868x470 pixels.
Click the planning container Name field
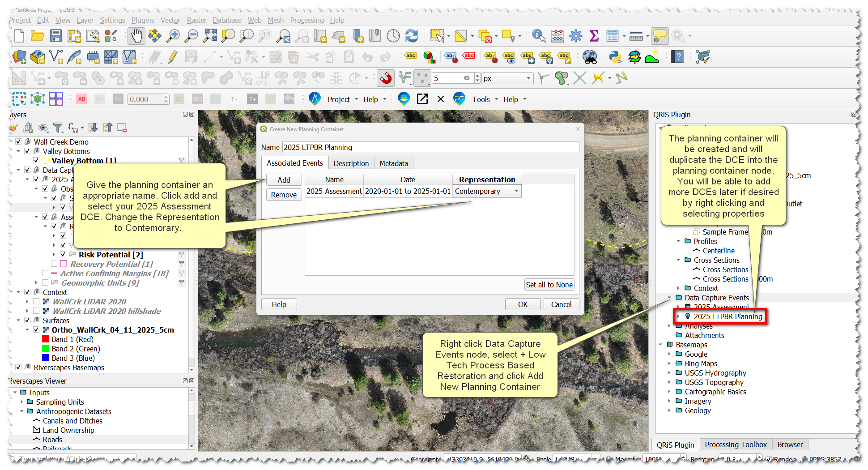(x=430, y=147)
